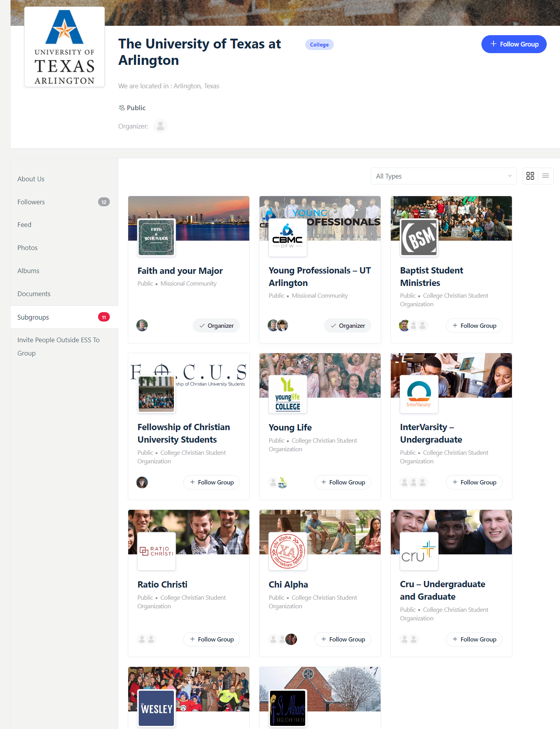This screenshot has width=560, height=729.
Task: Click the University of Texas Arlington logo
Action: [x=64, y=47]
